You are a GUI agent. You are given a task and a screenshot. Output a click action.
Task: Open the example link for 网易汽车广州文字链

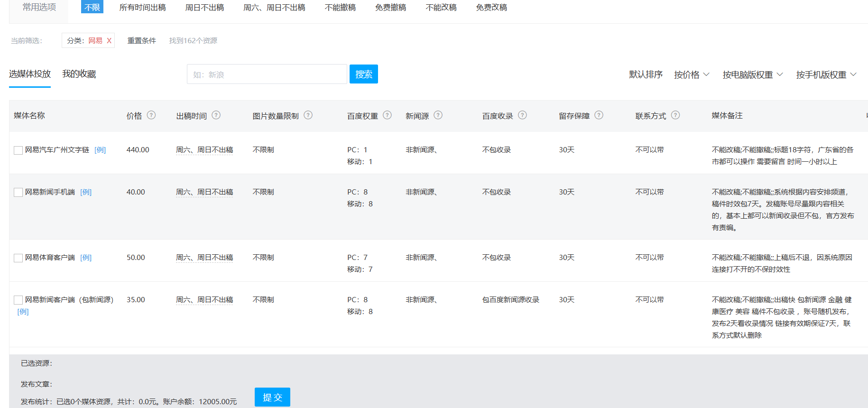click(x=100, y=150)
